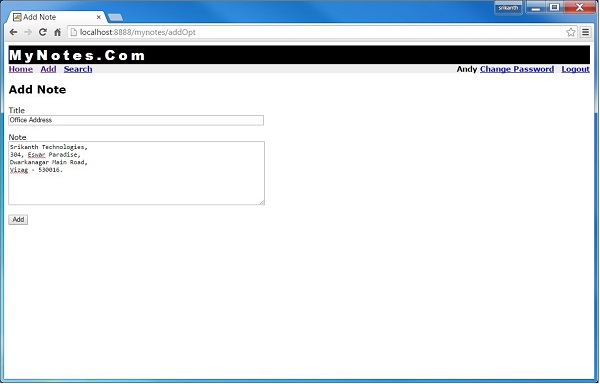Open the Home link

coord(21,69)
